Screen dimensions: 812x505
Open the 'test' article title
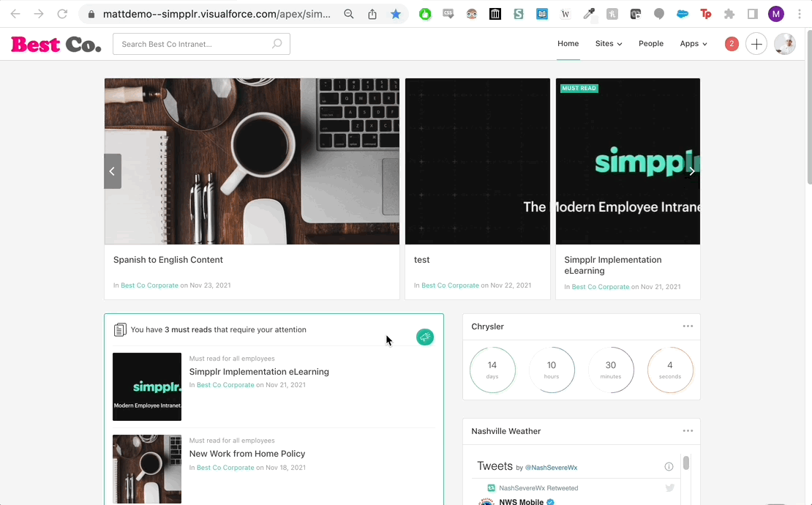click(x=422, y=260)
